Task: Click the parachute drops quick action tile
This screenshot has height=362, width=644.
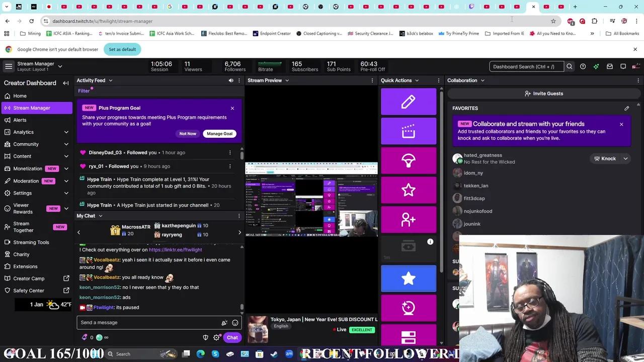Action: pos(409,161)
